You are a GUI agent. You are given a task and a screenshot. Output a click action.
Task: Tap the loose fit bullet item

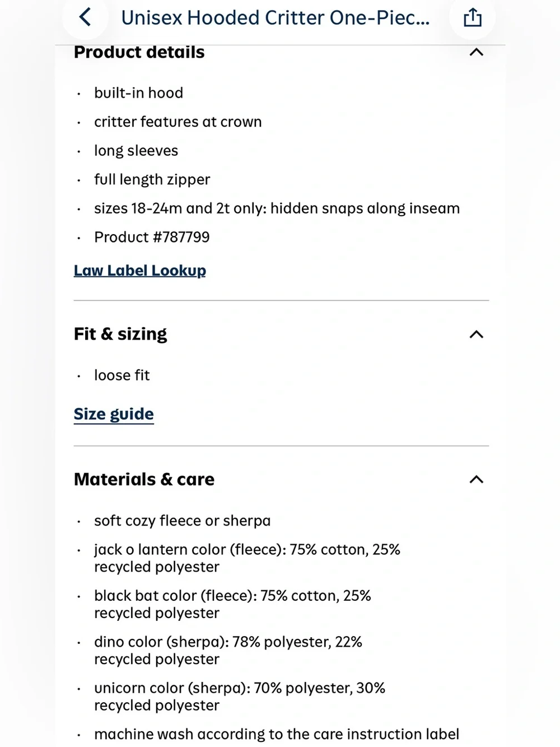122,375
